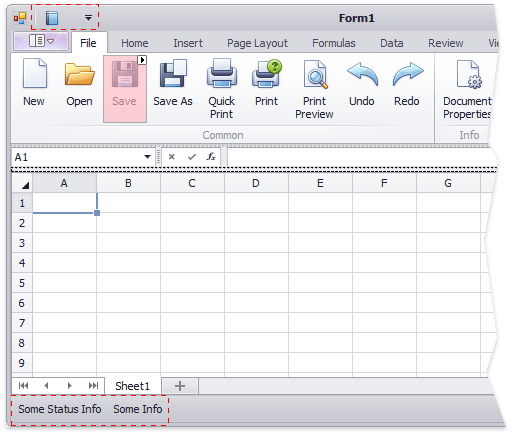Screen dimensions: 512x435
Task: Redo the last undone action
Action: click(x=407, y=82)
